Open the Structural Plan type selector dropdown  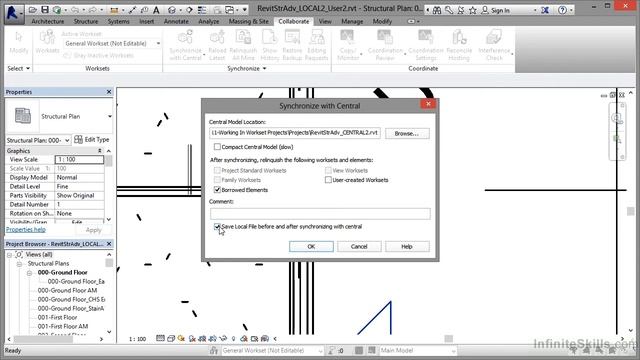coord(109,116)
